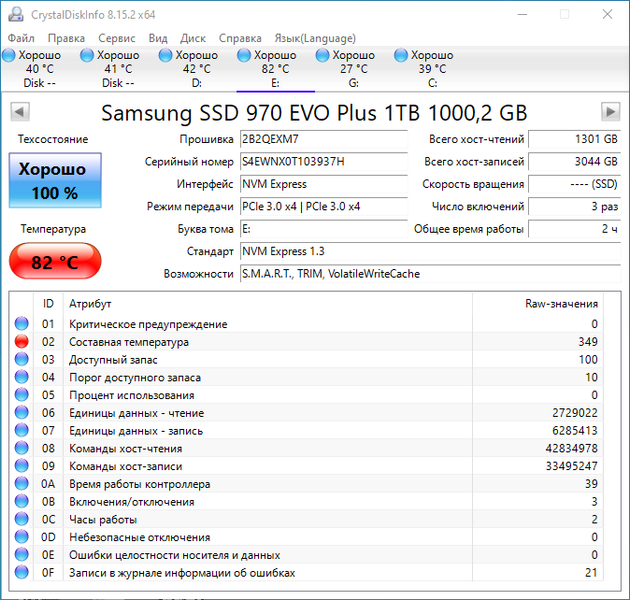Open the Справка menu
The image size is (630, 600).
pyautogui.click(x=240, y=38)
